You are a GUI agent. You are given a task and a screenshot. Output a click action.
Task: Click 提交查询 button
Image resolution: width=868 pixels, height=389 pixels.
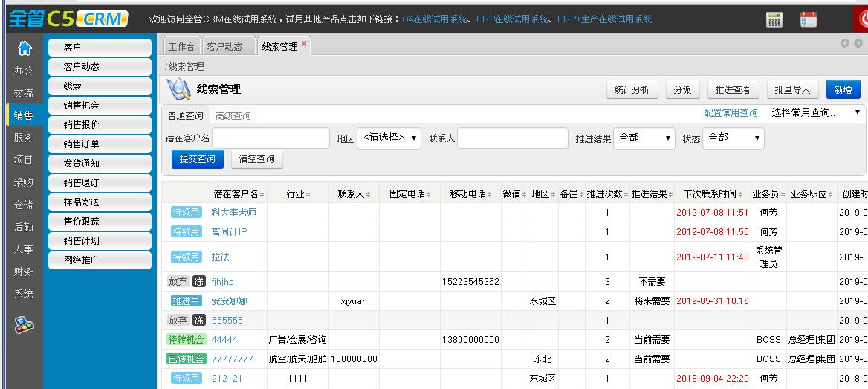pos(197,159)
